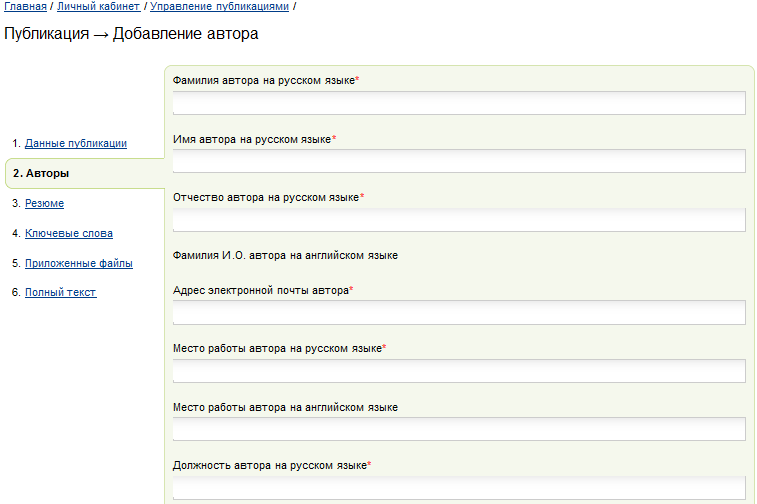Activate Место работы на английском input field
This screenshot has height=504, width=757.
459,429
